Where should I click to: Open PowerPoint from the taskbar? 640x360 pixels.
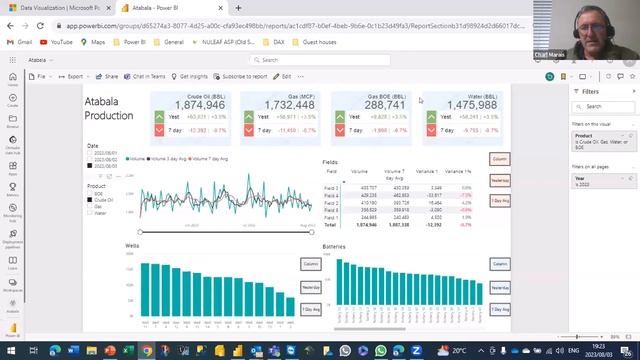point(110,350)
